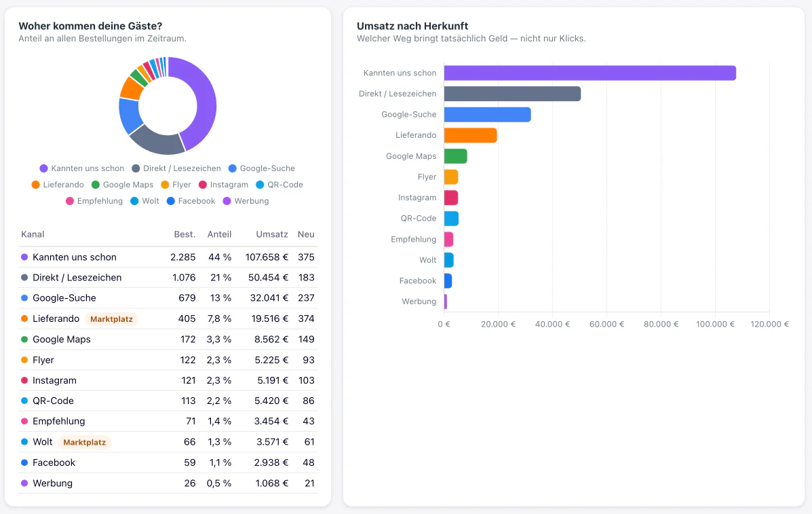Click the 7,8 % share value

[220, 318]
